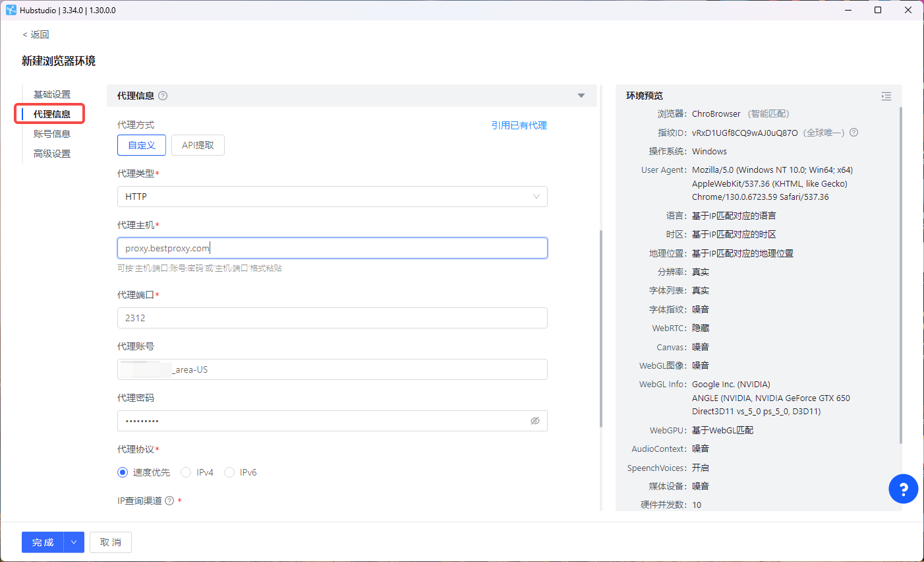Open 代理类型 HTTP dropdown
This screenshot has width=924, height=562.
(332, 197)
